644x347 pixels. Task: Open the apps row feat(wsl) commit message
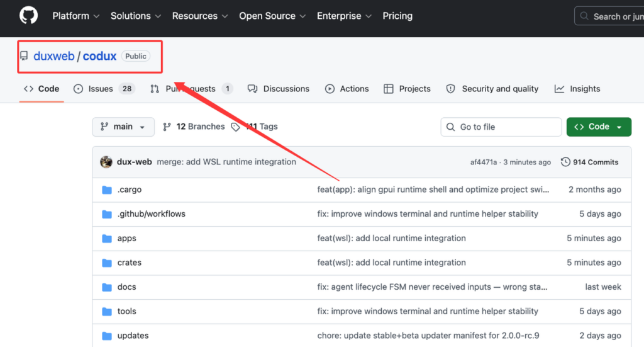(391, 238)
